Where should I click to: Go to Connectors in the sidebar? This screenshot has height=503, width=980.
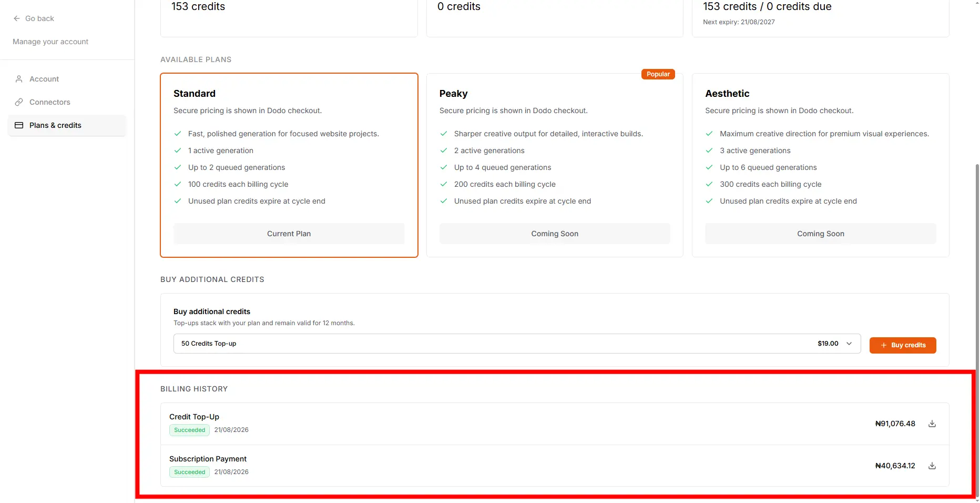click(x=67, y=102)
